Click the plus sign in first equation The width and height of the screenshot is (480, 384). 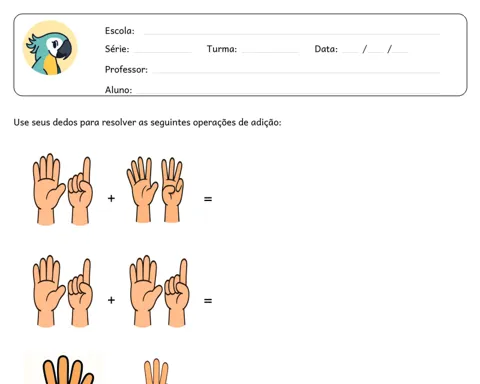pos(111,199)
